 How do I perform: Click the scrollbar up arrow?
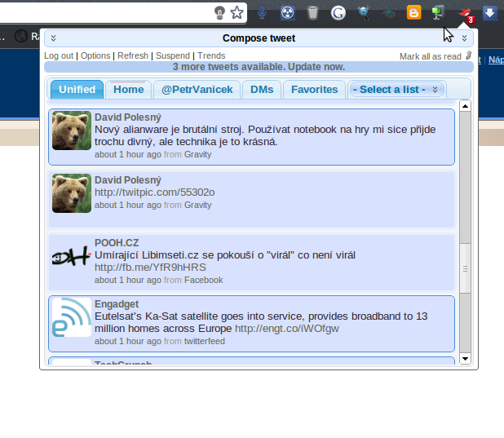[x=465, y=106]
